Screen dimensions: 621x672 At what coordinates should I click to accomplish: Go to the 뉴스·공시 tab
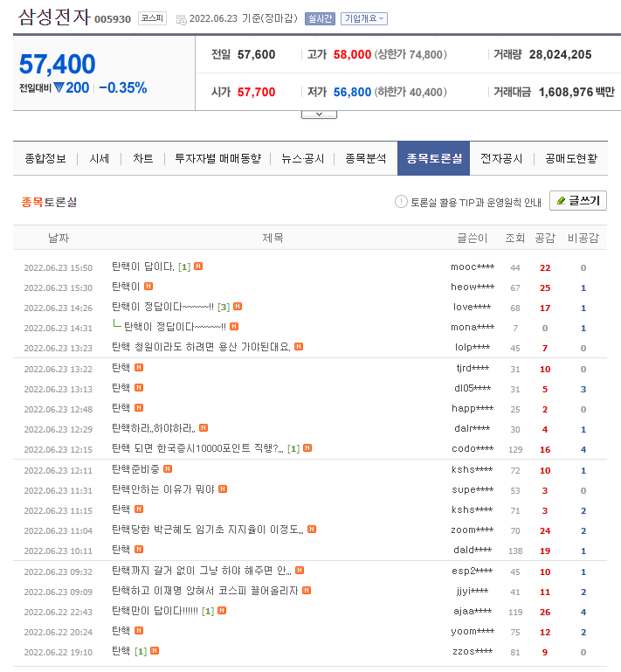click(x=302, y=158)
